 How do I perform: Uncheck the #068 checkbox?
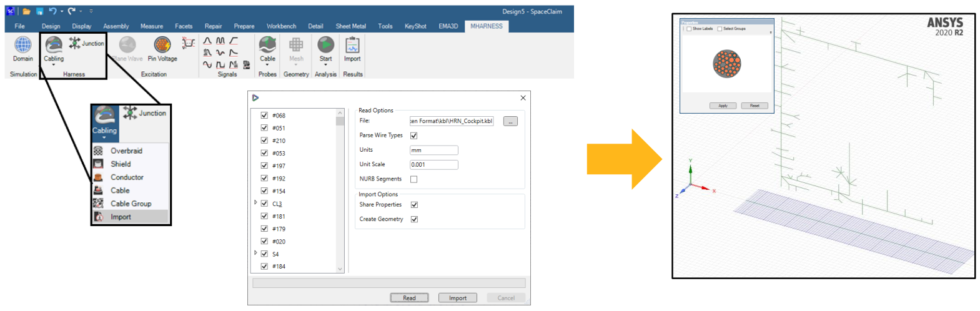(264, 116)
